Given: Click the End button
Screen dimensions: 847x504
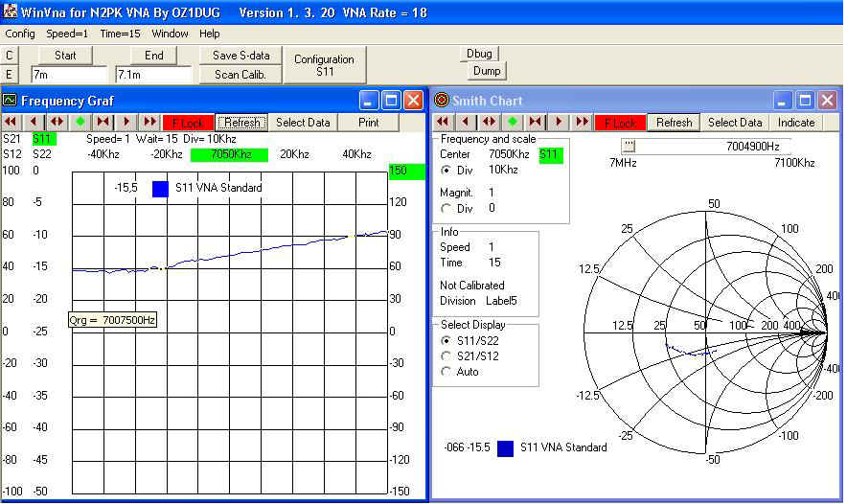Looking at the screenshot, I should pos(154,56).
